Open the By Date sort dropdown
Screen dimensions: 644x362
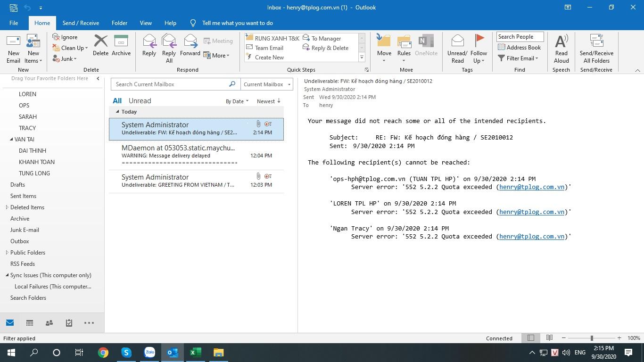237,101
